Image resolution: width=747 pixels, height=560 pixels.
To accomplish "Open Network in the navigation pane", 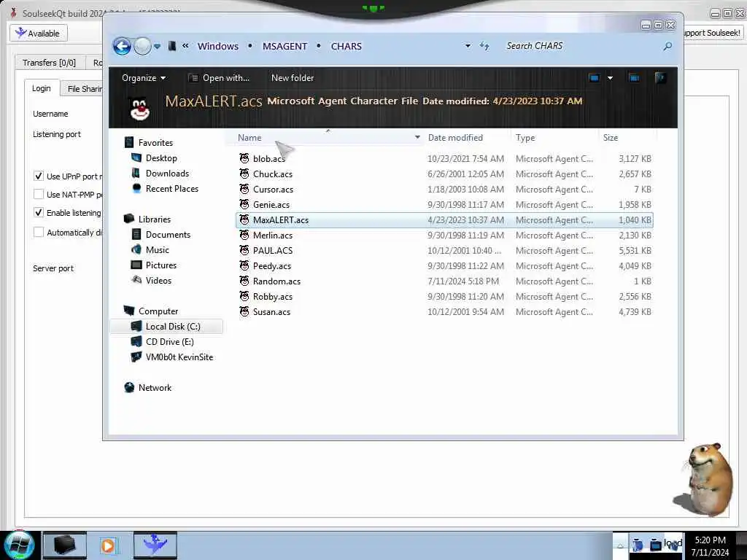I will tap(155, 388).
